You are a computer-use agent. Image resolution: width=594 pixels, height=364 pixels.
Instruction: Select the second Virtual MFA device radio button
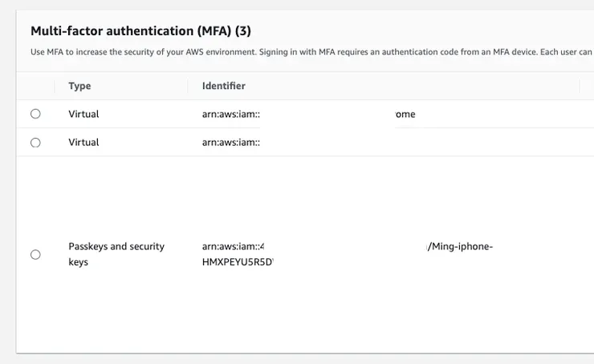tap(35, 142)
